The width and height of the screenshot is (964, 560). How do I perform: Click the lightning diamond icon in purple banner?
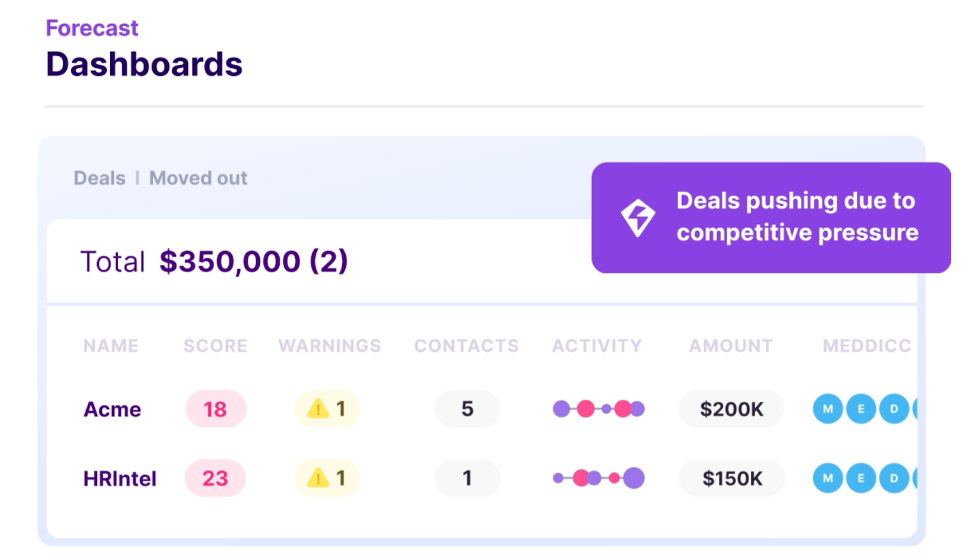coord(637,217)
